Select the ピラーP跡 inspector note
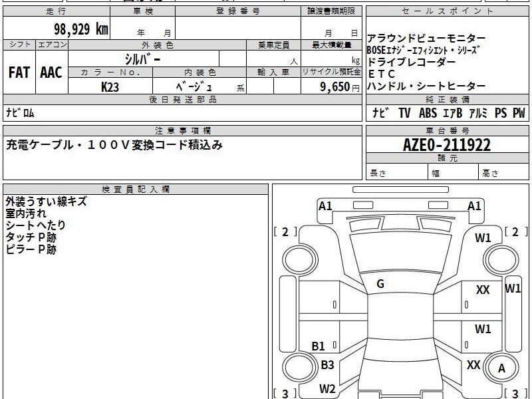Viewport: 532px width, 399px height. pos(31,249)
